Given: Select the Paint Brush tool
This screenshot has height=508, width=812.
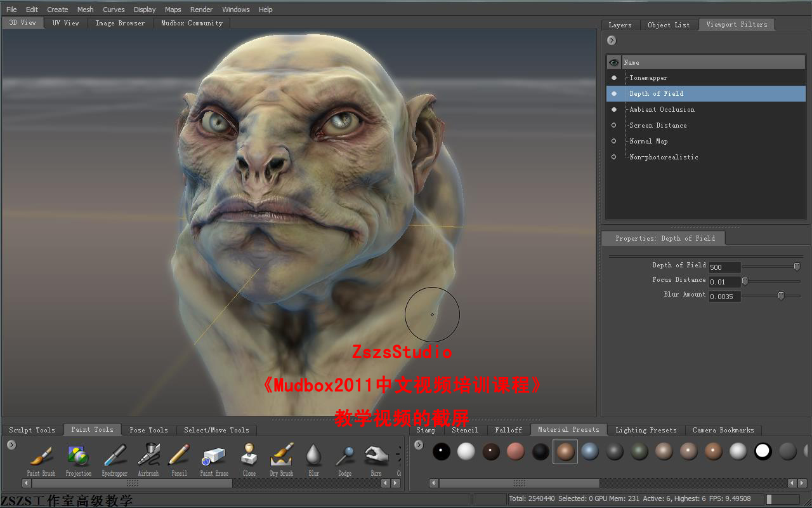Looking at the screenshot, I should 41,458.
